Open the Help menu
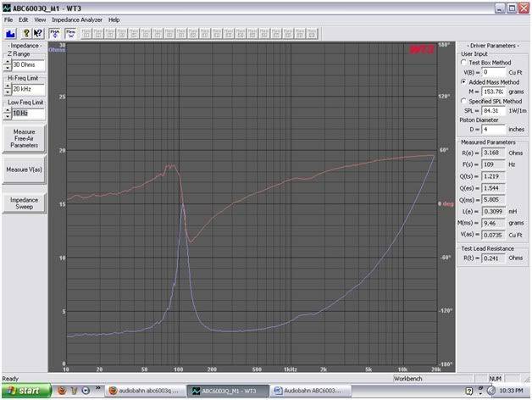This screenshot has width=532, height=400. [x=114, y=20]
